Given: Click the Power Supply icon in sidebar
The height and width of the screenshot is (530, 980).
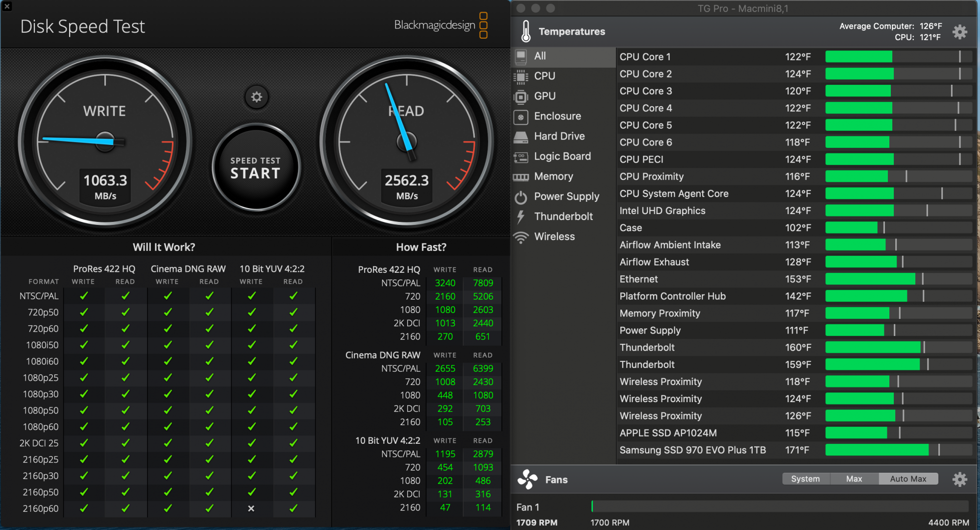Looking at the screenshot, I should (x=521, y=197).
